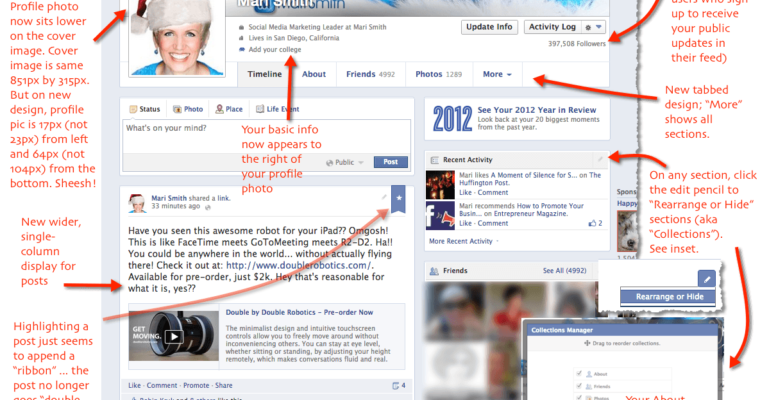
Task: Click into What's on your mind field
Action: (x=266, y=136)
